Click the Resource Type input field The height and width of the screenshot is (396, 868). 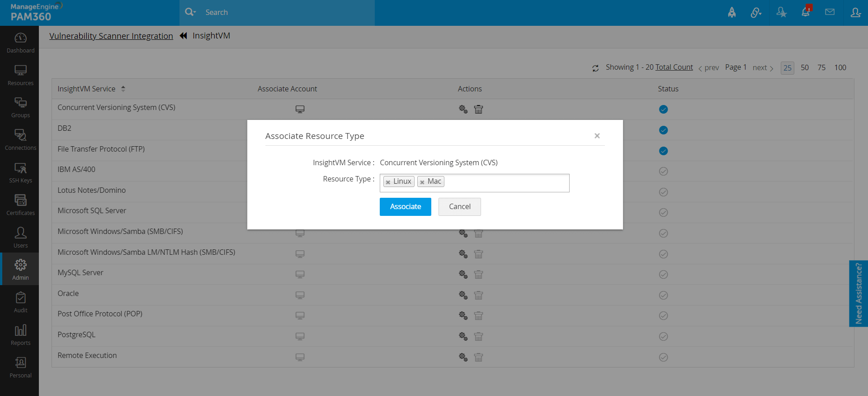[x=506, y=183]
